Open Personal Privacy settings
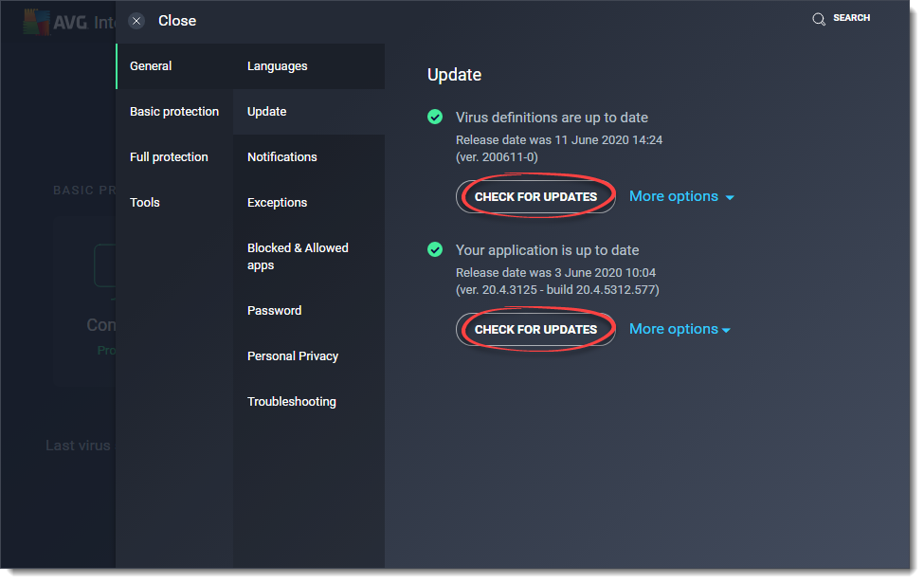The height and width of the screenshot is (583, 924). [x=293, y=355]
